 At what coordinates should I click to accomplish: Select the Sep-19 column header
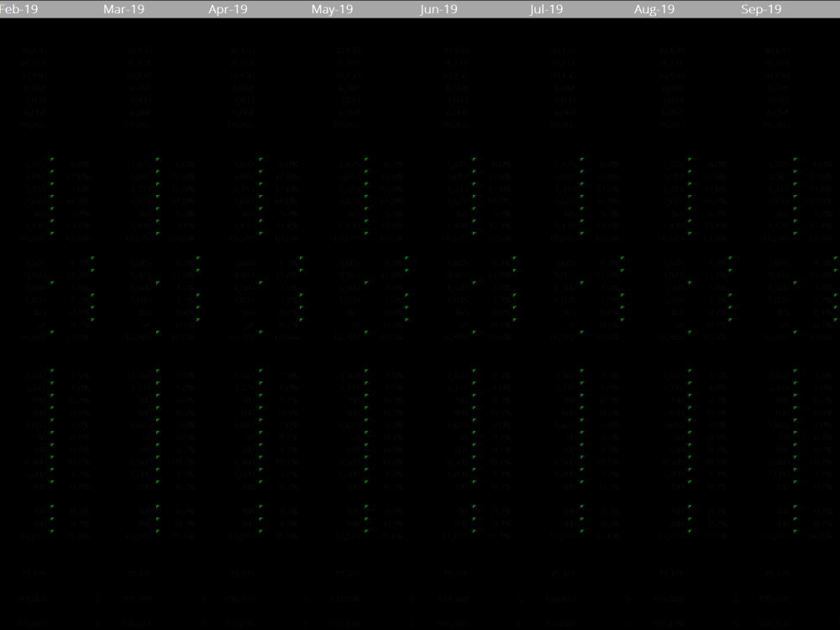[761, 9]
